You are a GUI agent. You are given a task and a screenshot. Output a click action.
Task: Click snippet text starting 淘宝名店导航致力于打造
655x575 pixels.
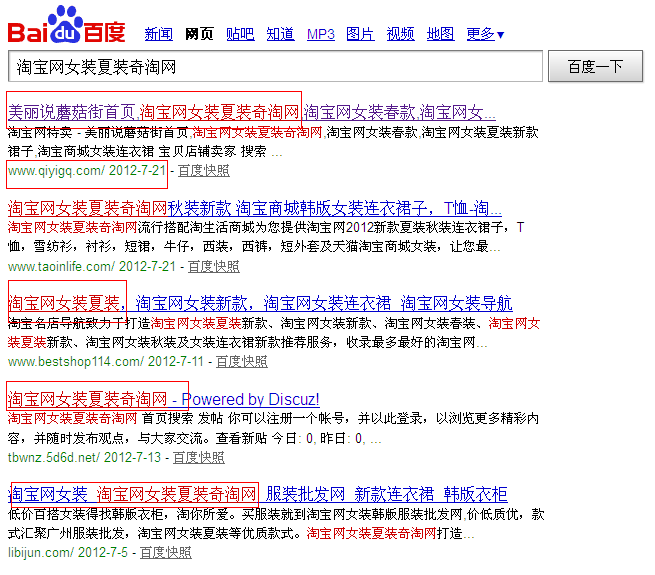[x=274, y=323]
